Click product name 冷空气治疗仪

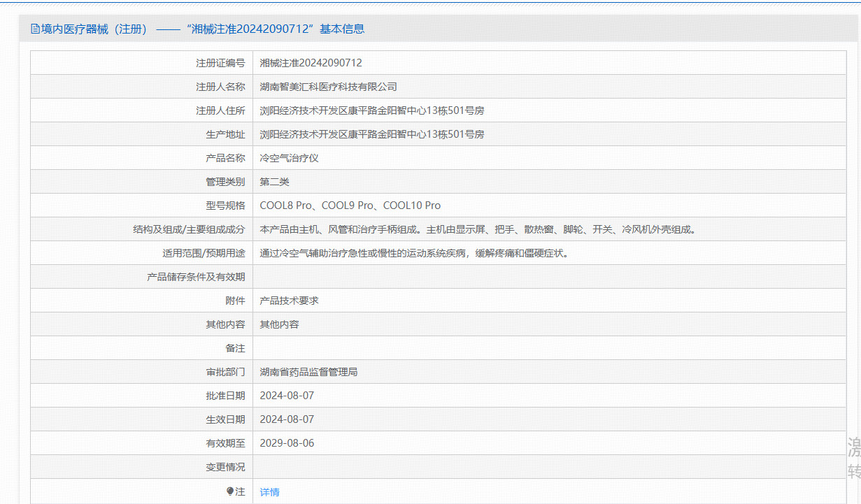(x=289, y=158)
